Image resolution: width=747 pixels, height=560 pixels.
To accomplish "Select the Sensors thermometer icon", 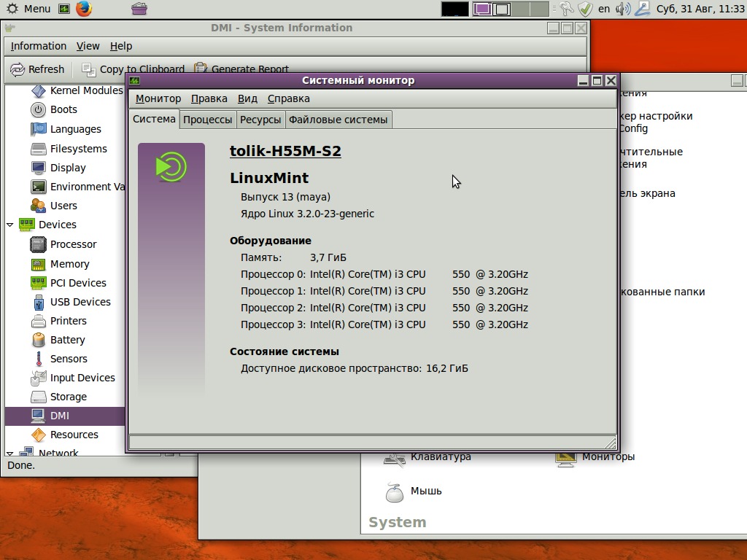I will [39, 359].
